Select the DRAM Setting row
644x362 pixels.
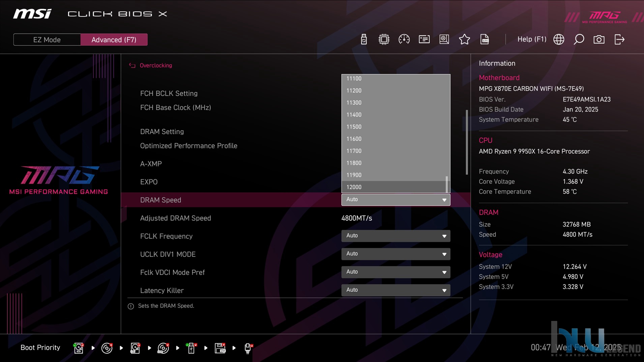(162, 132)
